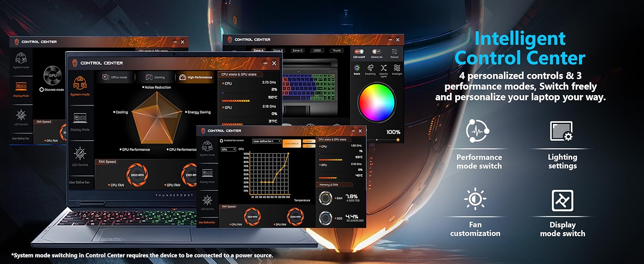The width and height of the screenshot is (644, 264).
Task: Open orange User Define Fan sidebar item
Action: pyautogui.click(x=207, y=222)
